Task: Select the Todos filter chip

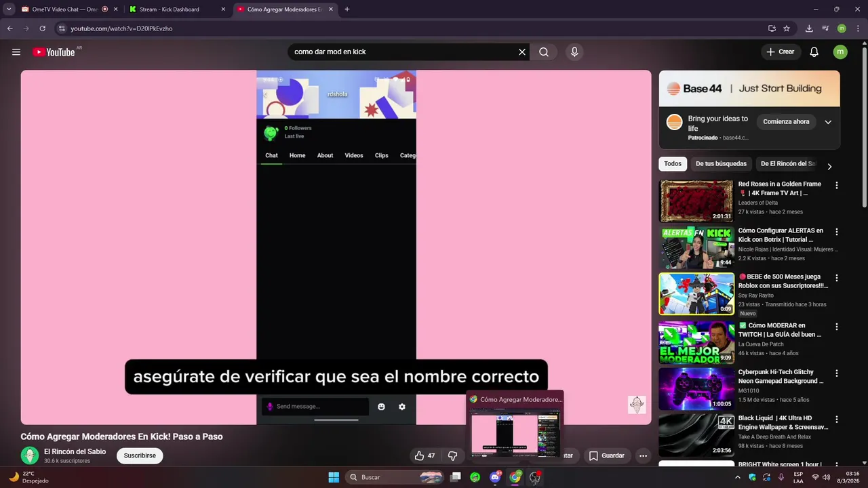Action: click(673, 163)
